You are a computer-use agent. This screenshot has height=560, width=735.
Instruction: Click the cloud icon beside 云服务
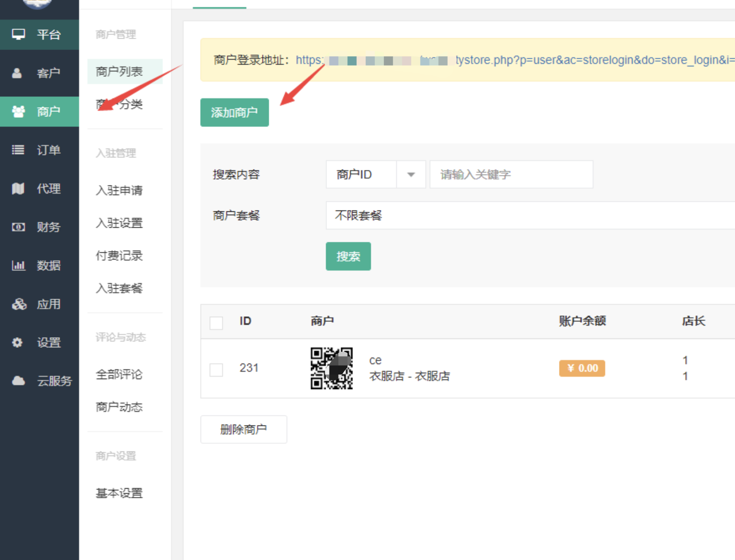18,380
